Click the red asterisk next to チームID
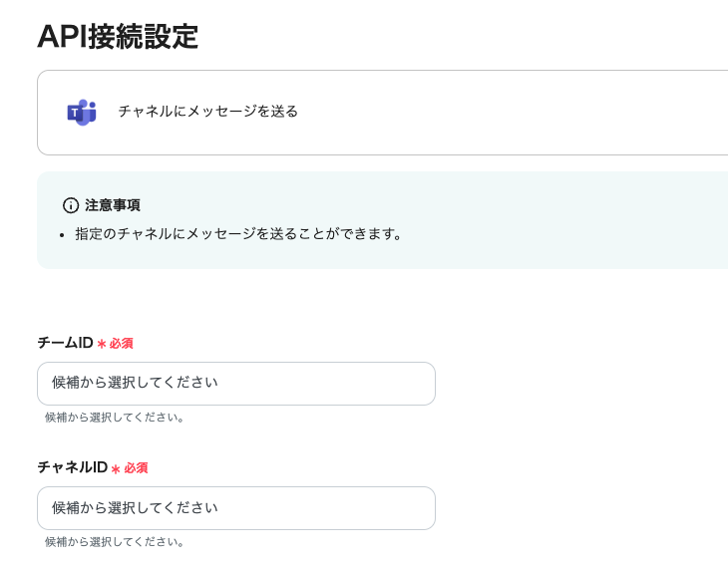 click(102, 344)
